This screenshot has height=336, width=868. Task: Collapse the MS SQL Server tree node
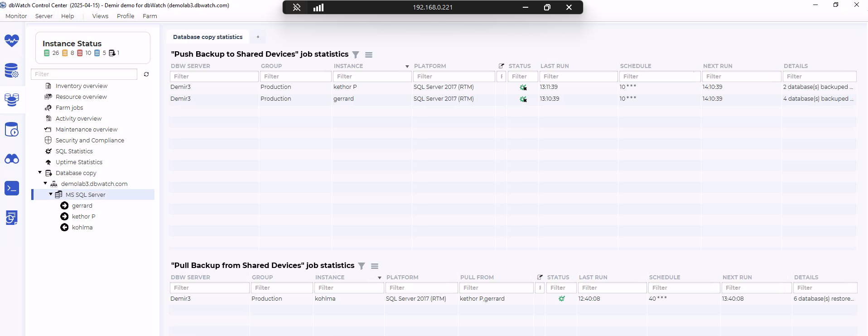tap(51, 195)
